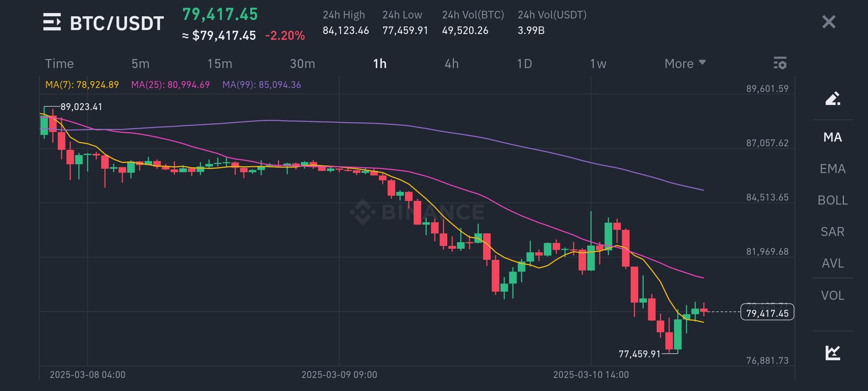The height and width of the screenshot is (391, 868).
Task: Toggle the SAR indicator
Action: (x=833, y=232)
